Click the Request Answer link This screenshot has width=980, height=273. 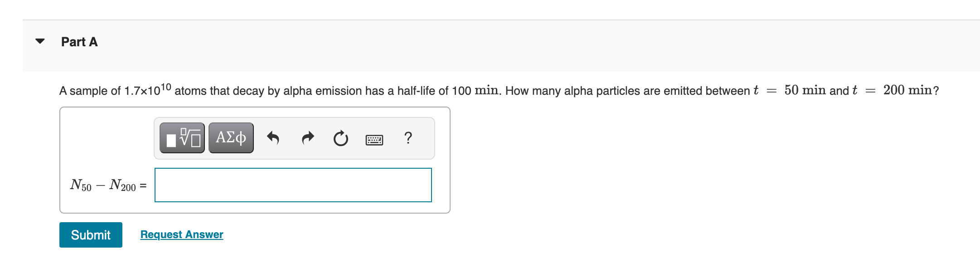point(182,234)
